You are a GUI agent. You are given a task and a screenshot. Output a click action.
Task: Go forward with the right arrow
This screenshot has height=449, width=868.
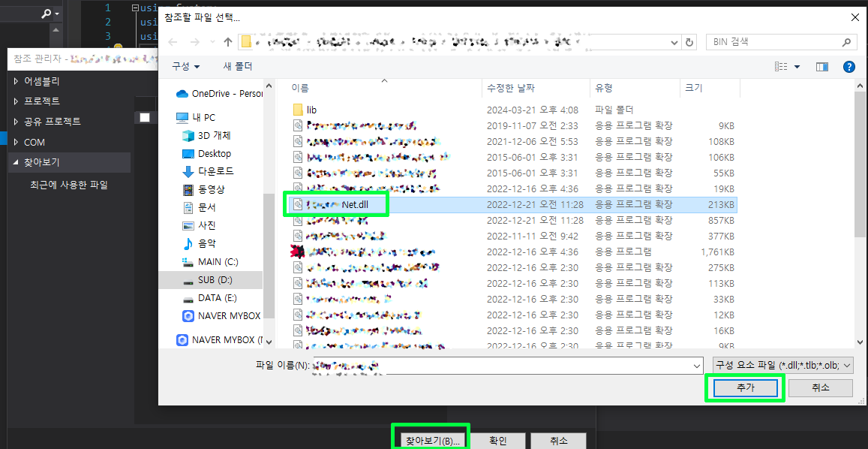[194, 42]
